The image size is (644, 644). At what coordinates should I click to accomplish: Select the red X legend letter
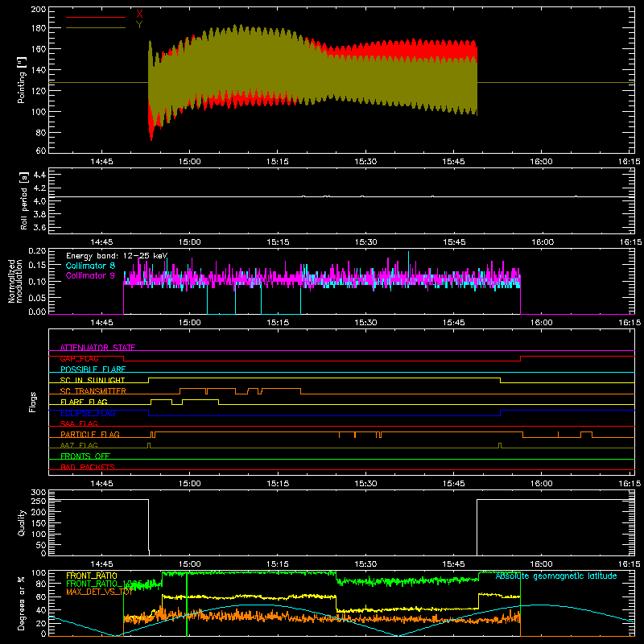point(139,14)
